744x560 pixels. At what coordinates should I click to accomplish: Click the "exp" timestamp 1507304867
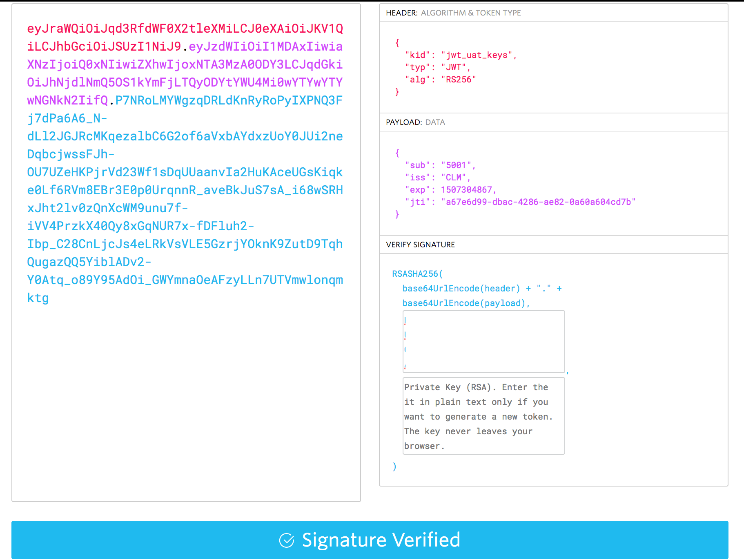tap(468, 189)
